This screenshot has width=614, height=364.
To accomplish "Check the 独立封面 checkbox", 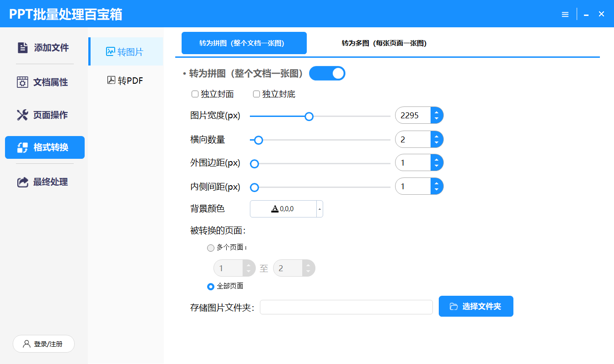I will 195,94.
